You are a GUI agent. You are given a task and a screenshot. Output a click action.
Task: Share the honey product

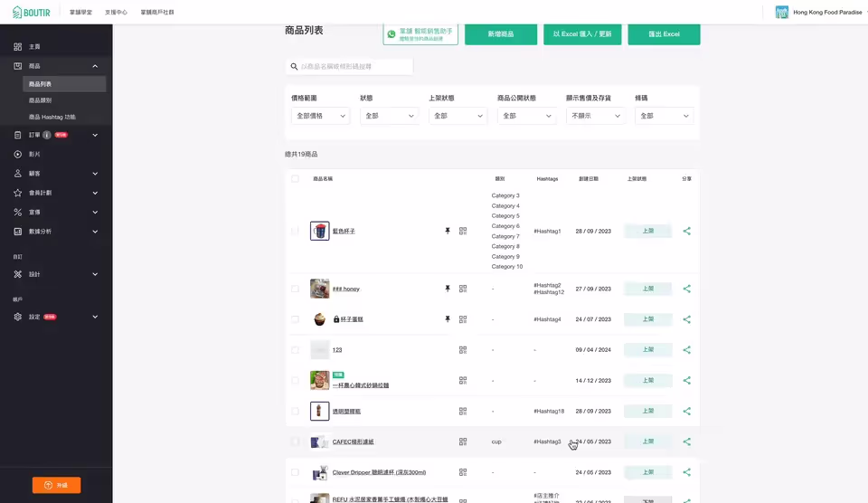pos(686,289)
